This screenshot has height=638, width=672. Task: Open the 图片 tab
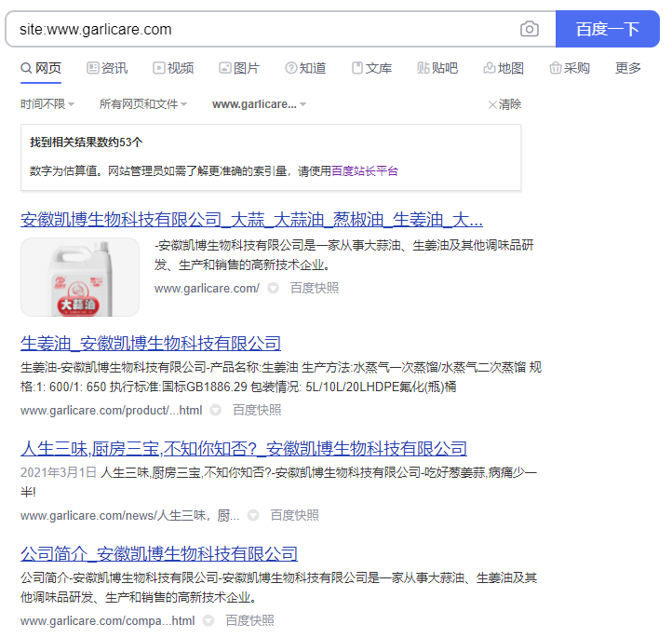click(239, 68)
